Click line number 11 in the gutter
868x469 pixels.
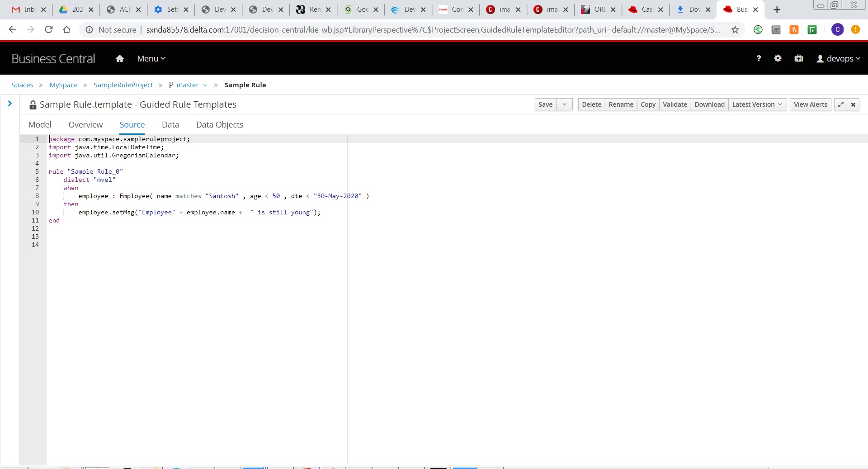point(35,220)
